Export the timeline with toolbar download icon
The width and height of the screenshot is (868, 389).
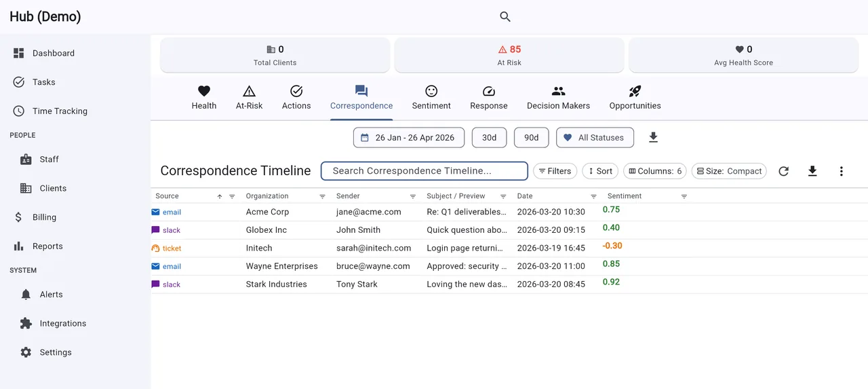(812, 171)
